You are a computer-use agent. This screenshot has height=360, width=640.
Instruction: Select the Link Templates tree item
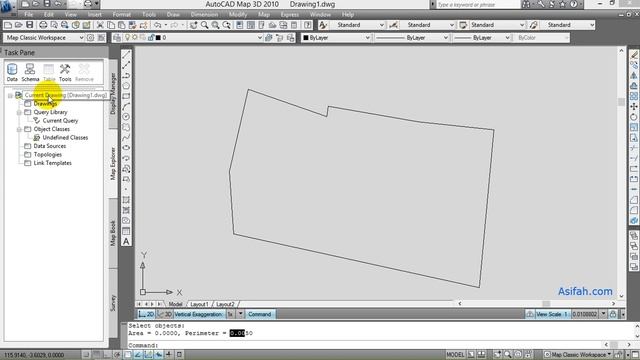pyautogui.click(x=52, y=163)
